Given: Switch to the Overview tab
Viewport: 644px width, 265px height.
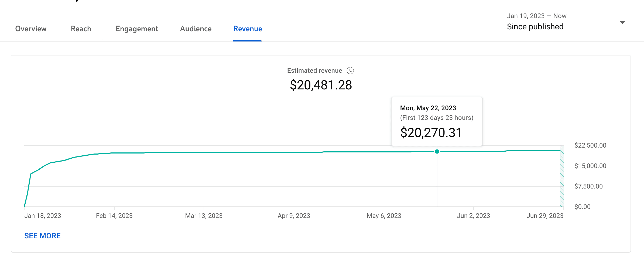Looking at the screenshot, I should pyautogui.click(x=31, y=29).
